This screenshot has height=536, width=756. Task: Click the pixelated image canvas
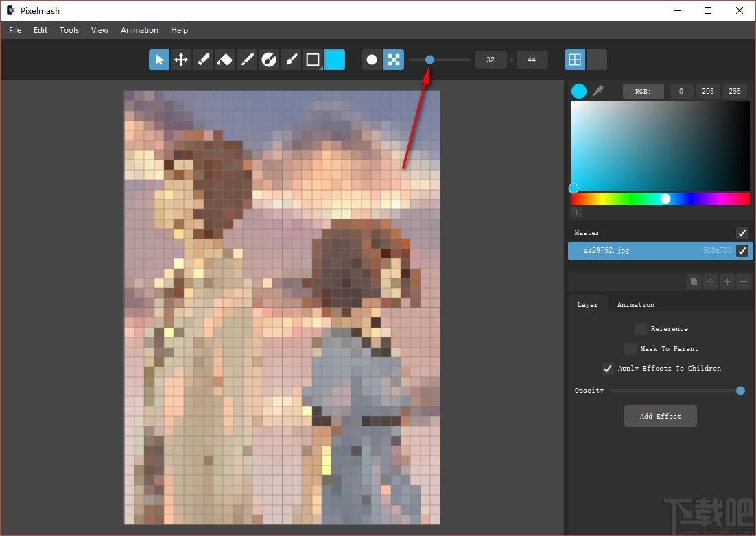click(x=282, y=307)
